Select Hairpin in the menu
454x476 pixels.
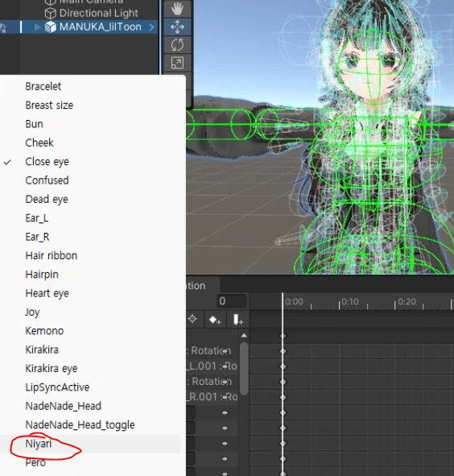(42, 275)
